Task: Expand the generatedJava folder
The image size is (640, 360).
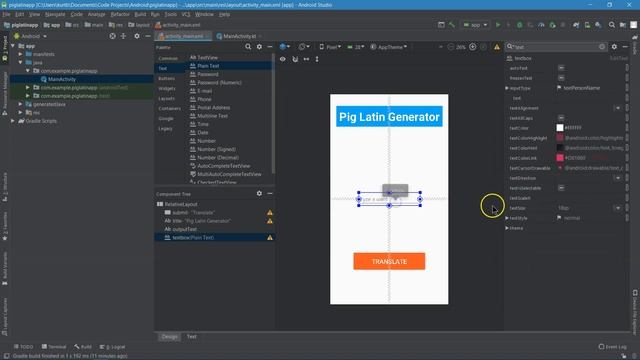Action: (x=20, y=104)
